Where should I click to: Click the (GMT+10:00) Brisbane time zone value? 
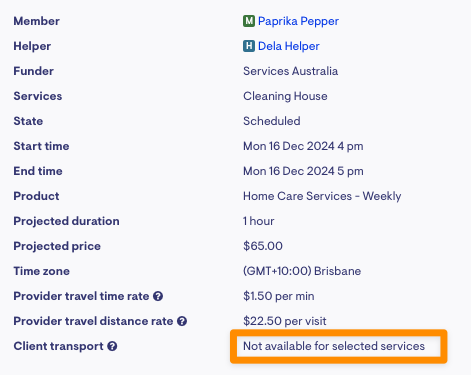tap(302, 271)
